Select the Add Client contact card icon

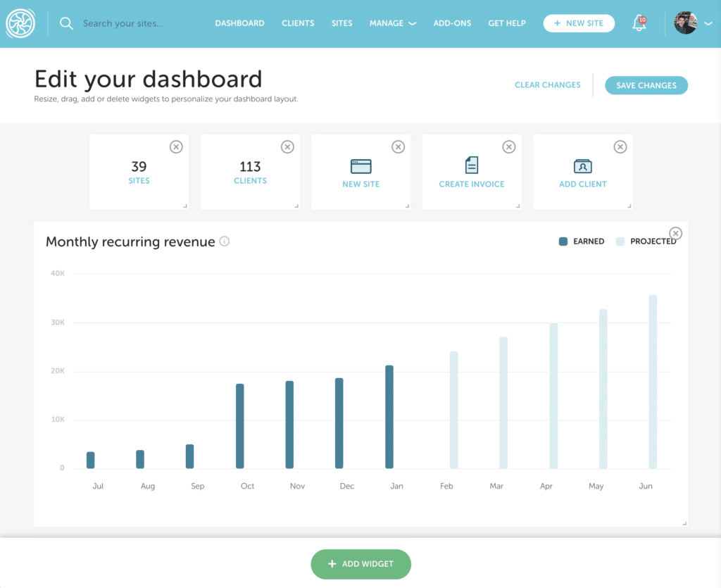coord(582,166)
